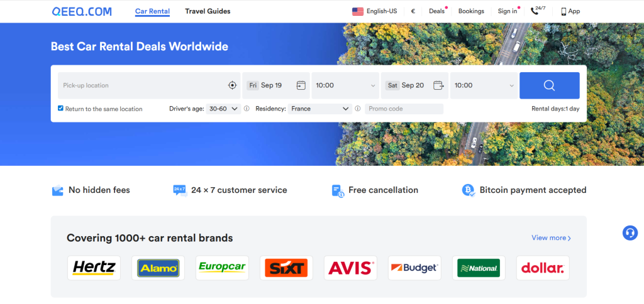Select the Hertz brand logo tile

[x=94, y=268]
